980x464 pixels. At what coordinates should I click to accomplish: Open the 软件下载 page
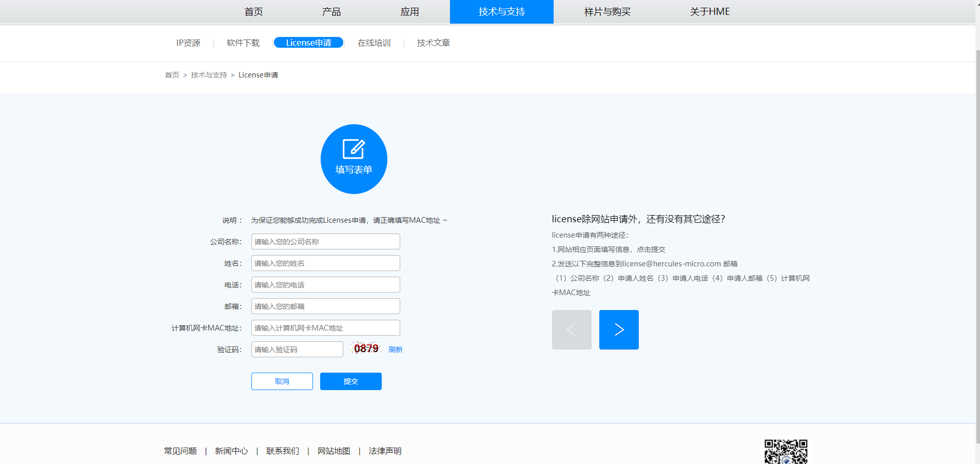coord(242,43)
